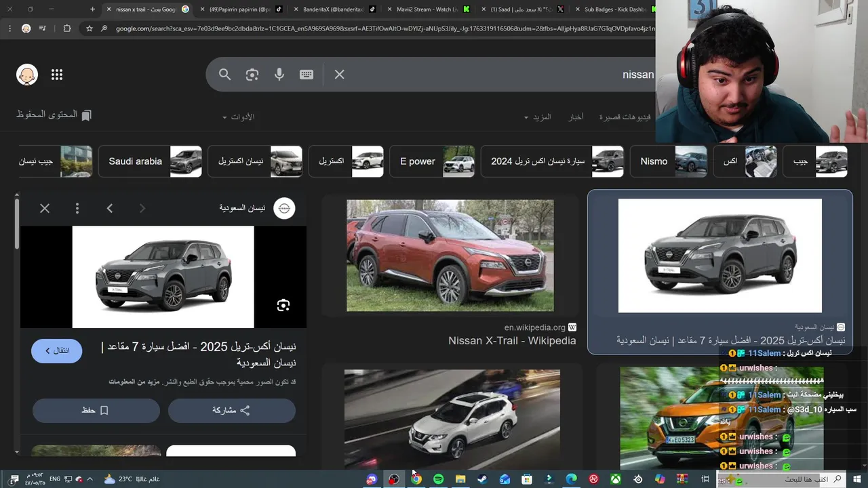Screen dimensions: 868x488
Task: Open Steam from the taskbar
Action: [x=482, y=479]
